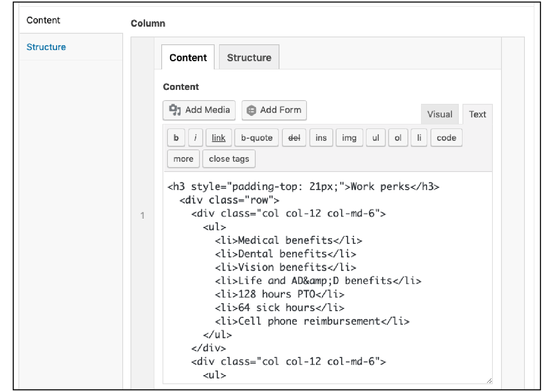Insert bold tag with the b button
Screen dimensions: 554x392
176,138
